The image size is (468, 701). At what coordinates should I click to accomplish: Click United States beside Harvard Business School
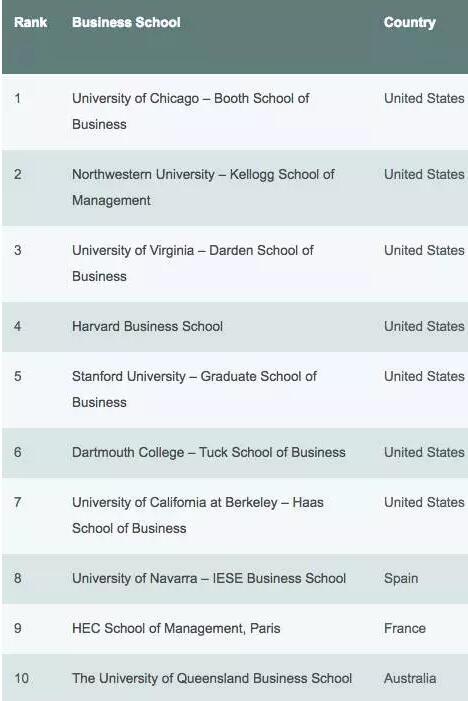[x=424, y=326]
